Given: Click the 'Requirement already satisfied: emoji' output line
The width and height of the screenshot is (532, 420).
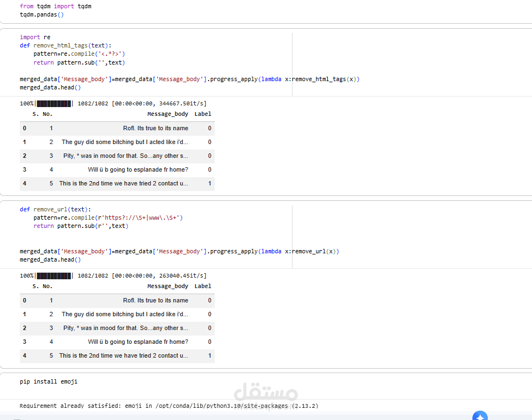Looking at the screenshot, I should (x=169, y=406).
